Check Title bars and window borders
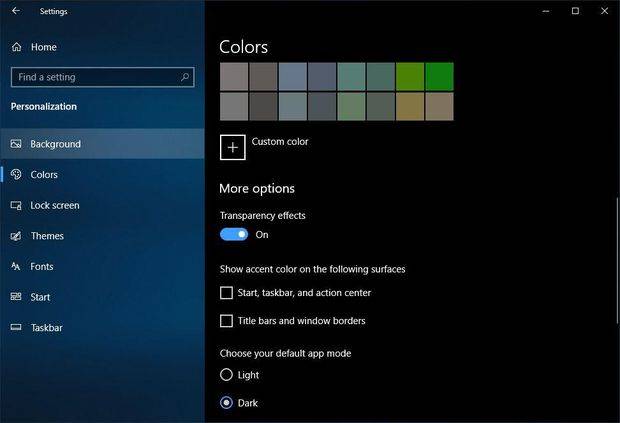 click(x=226, y=321)
